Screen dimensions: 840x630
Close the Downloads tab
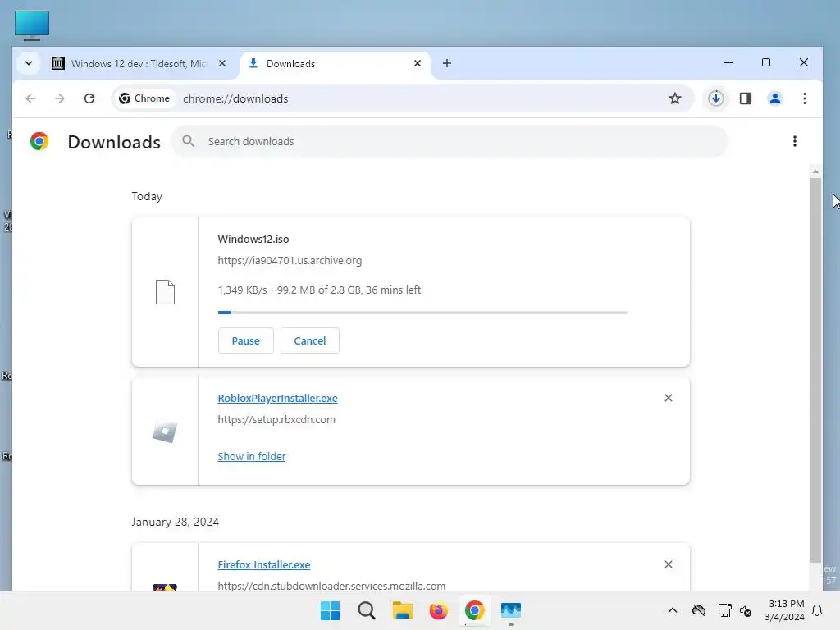(418, 63)
